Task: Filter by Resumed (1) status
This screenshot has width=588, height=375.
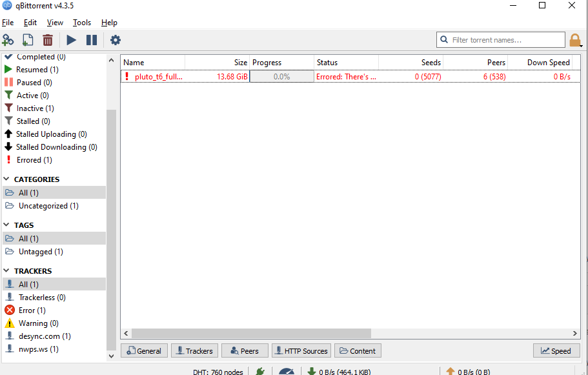Action: 32,69
